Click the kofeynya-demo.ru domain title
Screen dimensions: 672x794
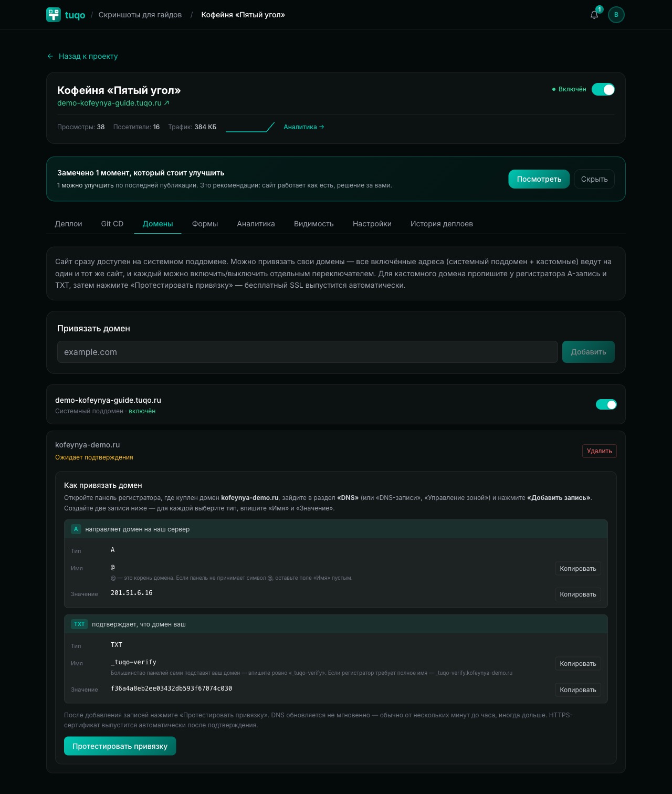(x=88, y=445)
